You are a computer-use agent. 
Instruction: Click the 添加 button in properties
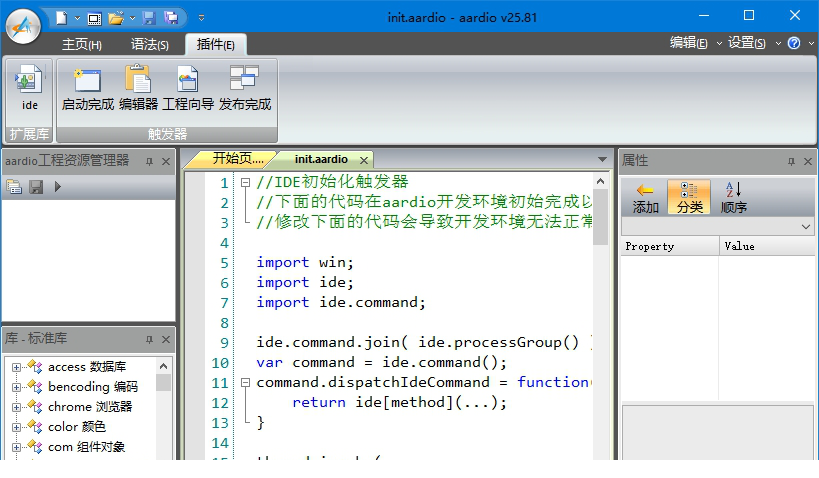645,197
